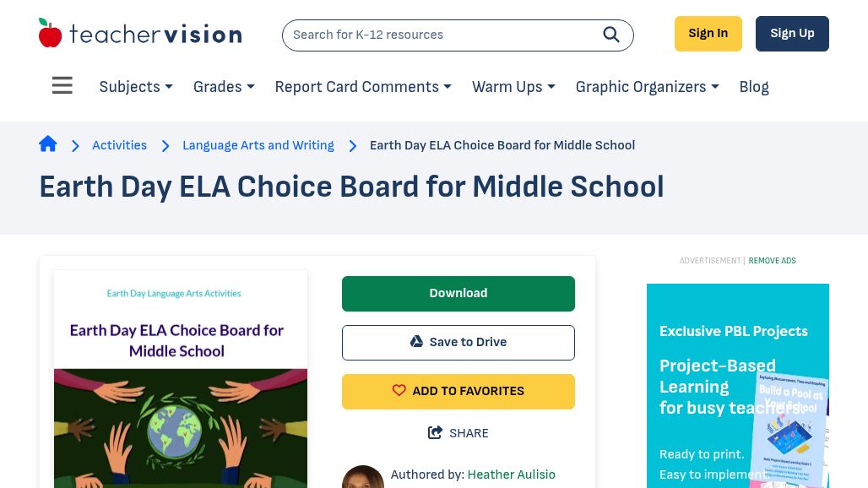868x488 pixels.
Task: Expand the Subjects dropdown menu
Action: 136,87
